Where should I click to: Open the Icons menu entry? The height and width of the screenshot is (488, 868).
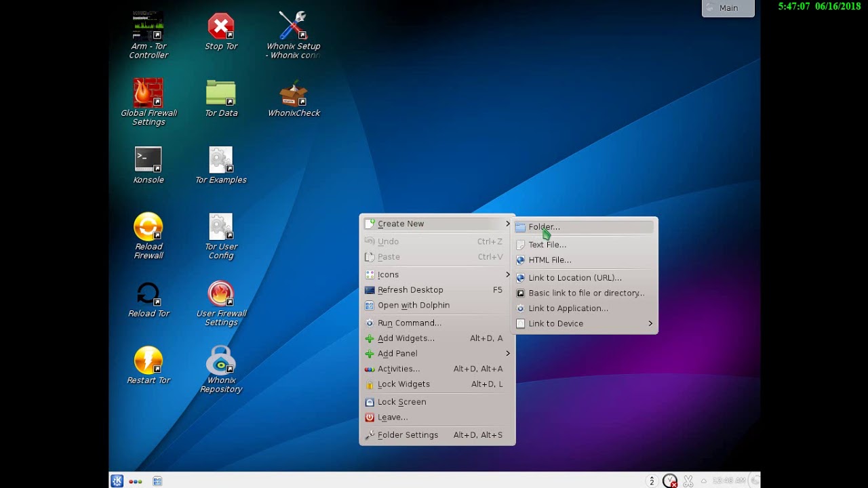(437, 274)
